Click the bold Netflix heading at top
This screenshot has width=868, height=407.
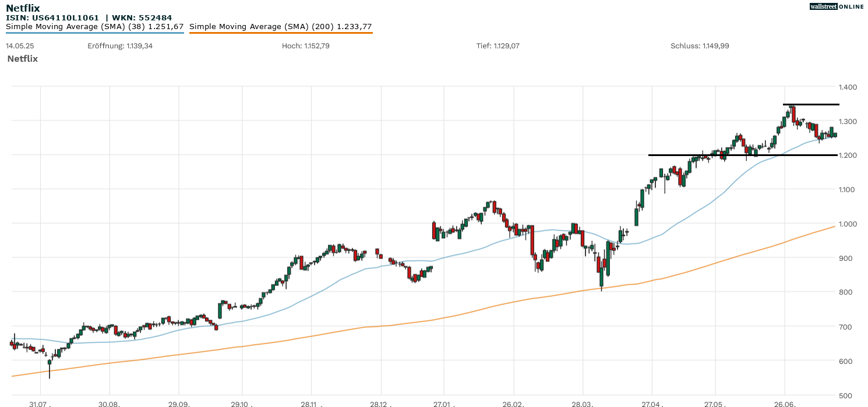coord(23,8)
